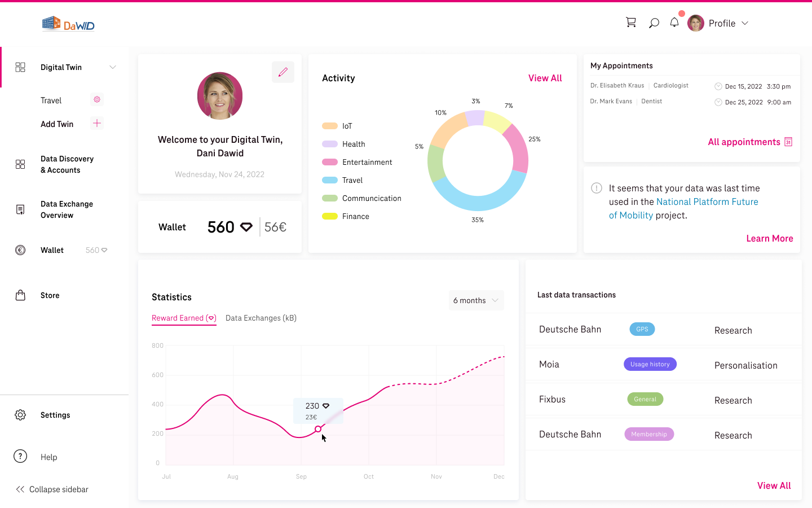Click the search magnifier icon

pyautogui.click(x=654, y=24)
